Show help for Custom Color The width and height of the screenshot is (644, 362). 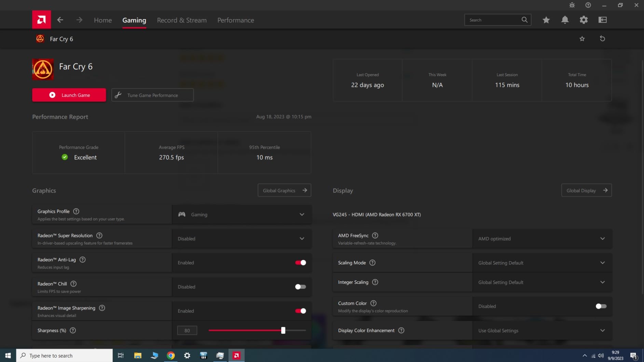pos(373,303)
